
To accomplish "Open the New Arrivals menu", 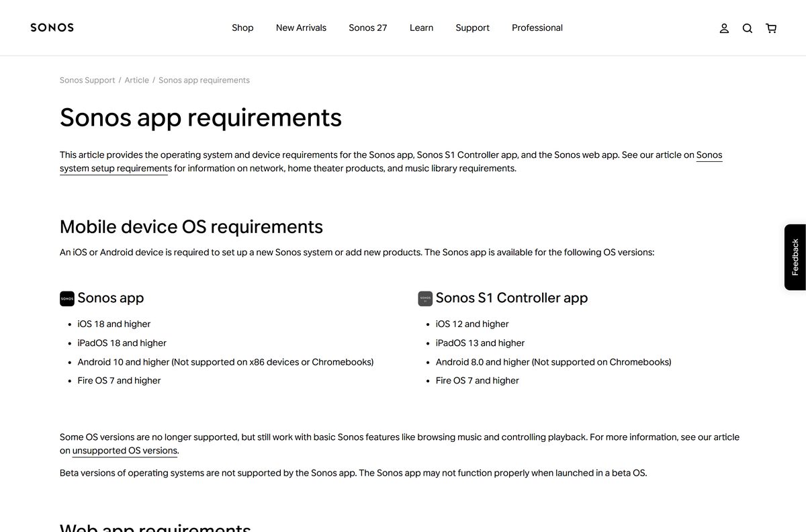I will [x=301, y=28].
